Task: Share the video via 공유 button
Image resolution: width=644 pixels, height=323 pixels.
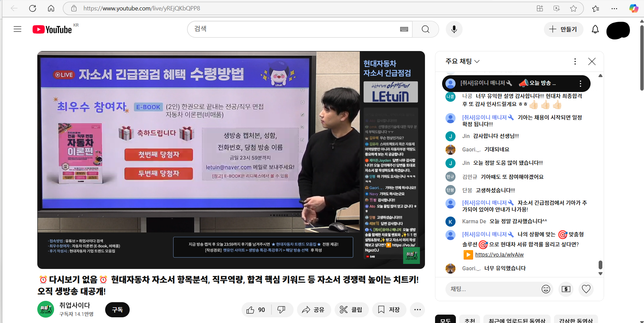Action: pyautogui.click(x=314, y=310)
